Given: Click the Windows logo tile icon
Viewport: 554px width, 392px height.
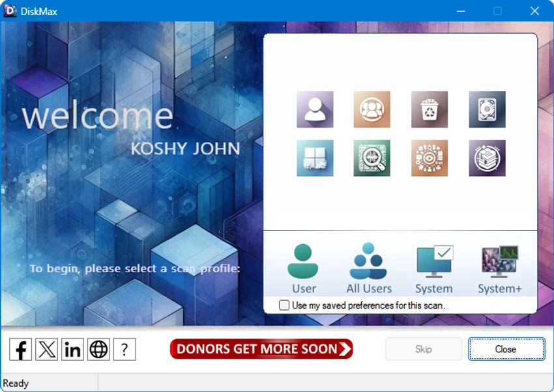Looking at the screenshot, I should click(315, 158).
